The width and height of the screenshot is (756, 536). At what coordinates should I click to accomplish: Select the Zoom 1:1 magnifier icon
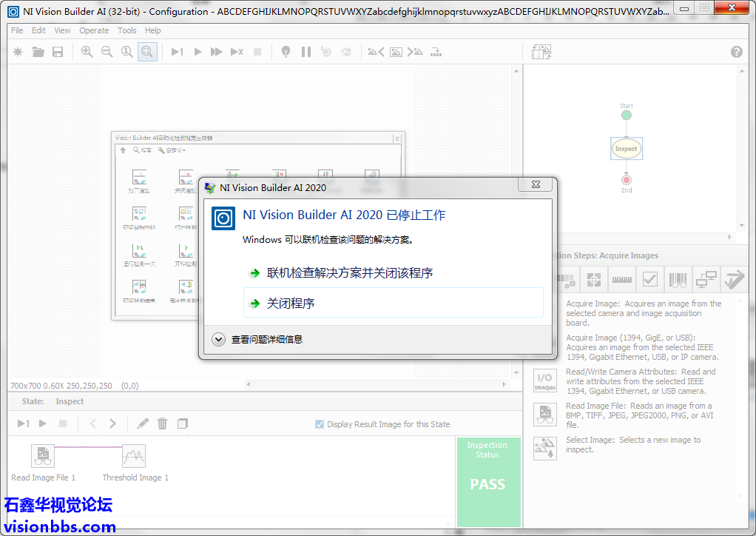[126, 52]
